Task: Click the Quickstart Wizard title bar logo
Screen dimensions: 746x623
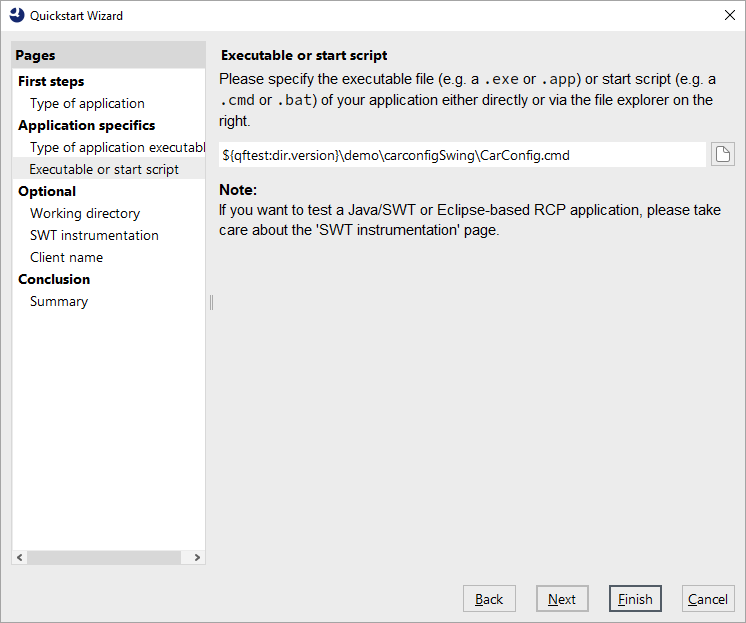Action: pyautogui.click(x=16, y=15)
